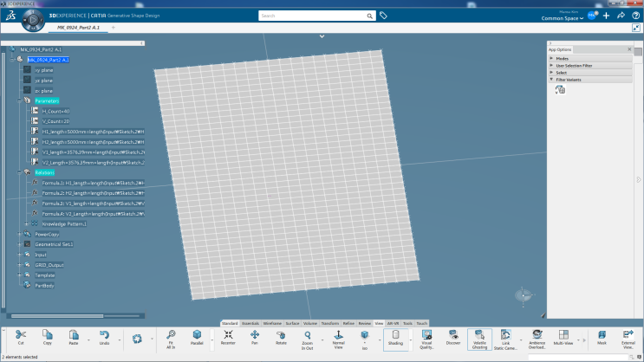This screenshot has width=644, height=362.
Task: Switch to Review toolbar tab
Action: click(364, 323)
